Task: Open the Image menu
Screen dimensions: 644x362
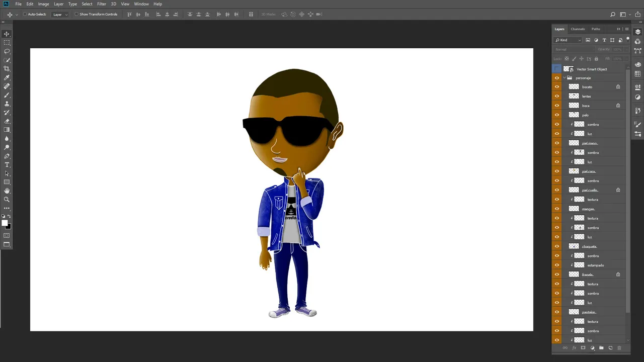Action: (44, 4)
